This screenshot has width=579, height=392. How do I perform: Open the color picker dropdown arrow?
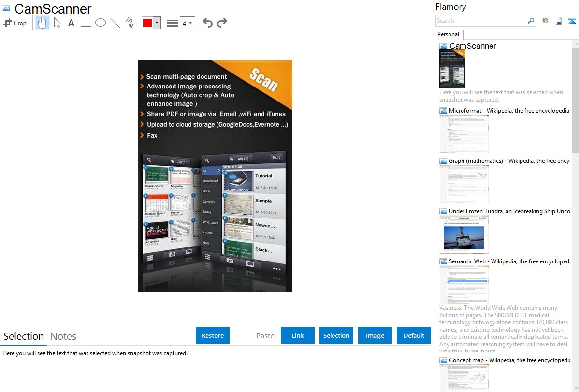[x=157, y=23]
